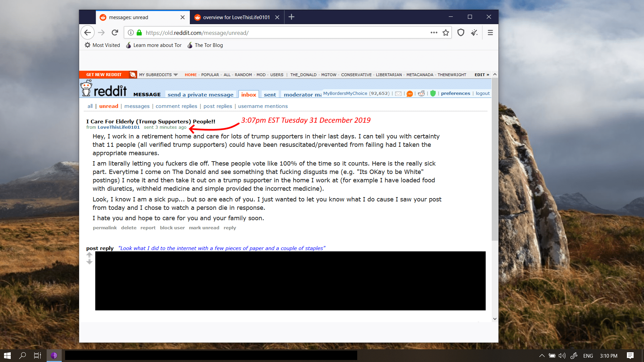644x362 pixels.
Task: Open POPULAR in subreddit bar
Action: [x=210, y=75]
